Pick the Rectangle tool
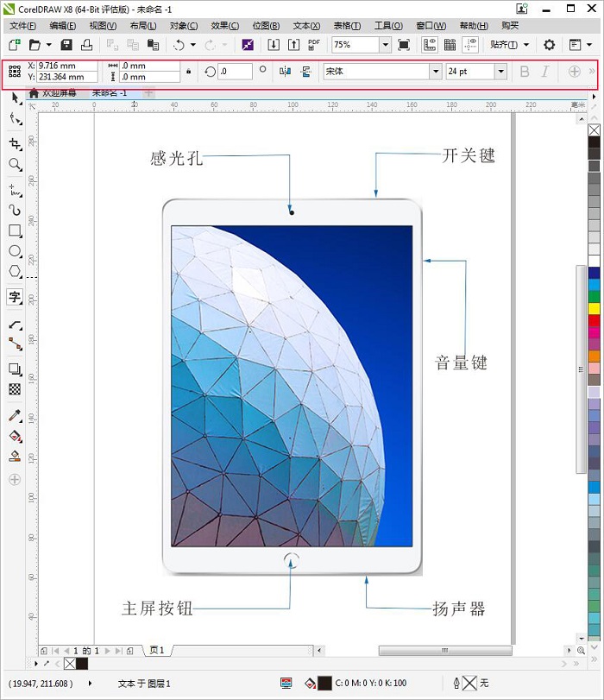The height and width of the screenshot is (700, 604). pyautogui.click(x=15, y=230)
